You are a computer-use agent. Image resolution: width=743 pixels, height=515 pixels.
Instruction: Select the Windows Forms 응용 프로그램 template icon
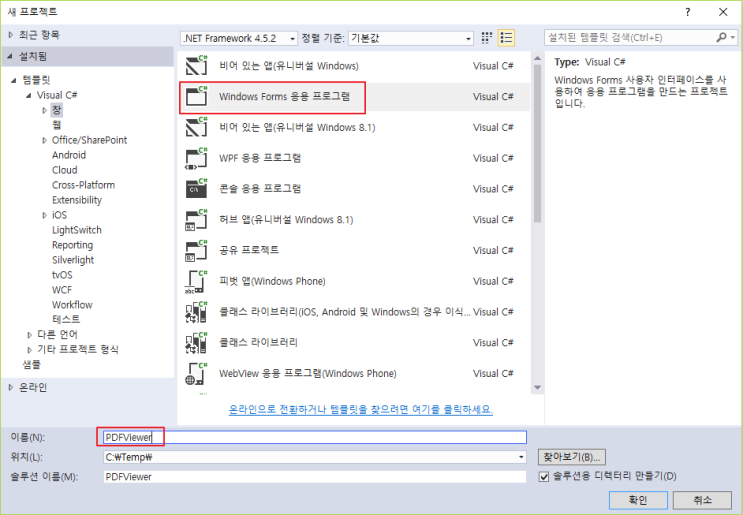point(197,97)
